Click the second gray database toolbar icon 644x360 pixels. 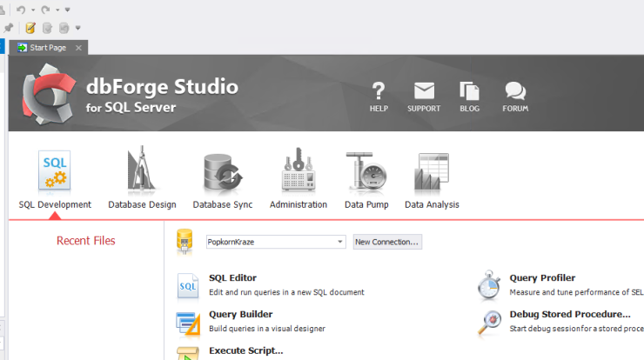click(x=64, y=28)
